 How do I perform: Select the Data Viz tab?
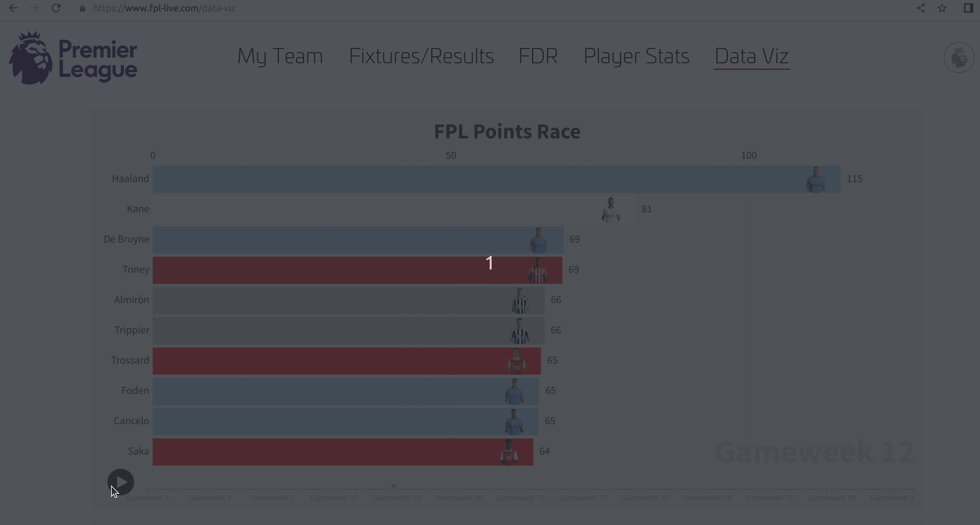coord(752,56)
